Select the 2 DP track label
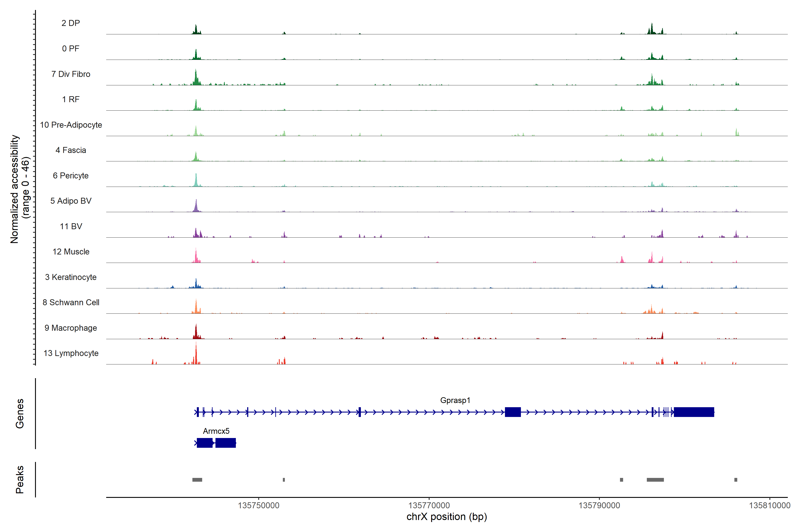 70,23
